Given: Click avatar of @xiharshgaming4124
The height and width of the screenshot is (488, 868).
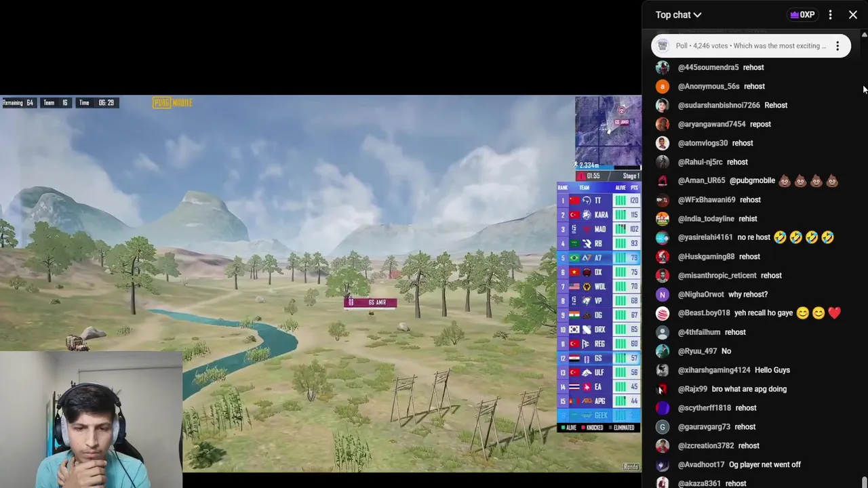Looking at the screenshot, I should coord(663,370).
